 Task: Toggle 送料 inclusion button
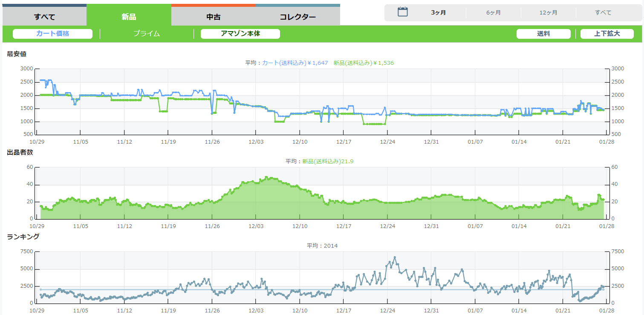[x=543, y=34]
